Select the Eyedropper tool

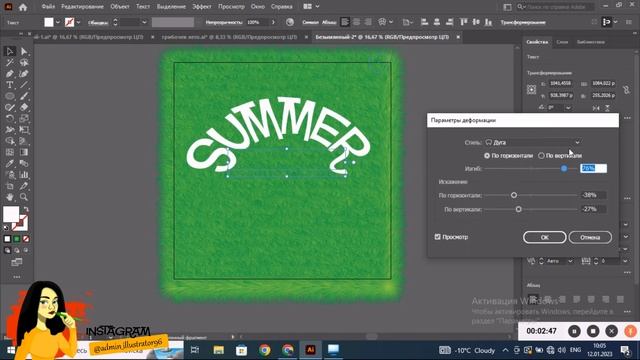(10, 164)
